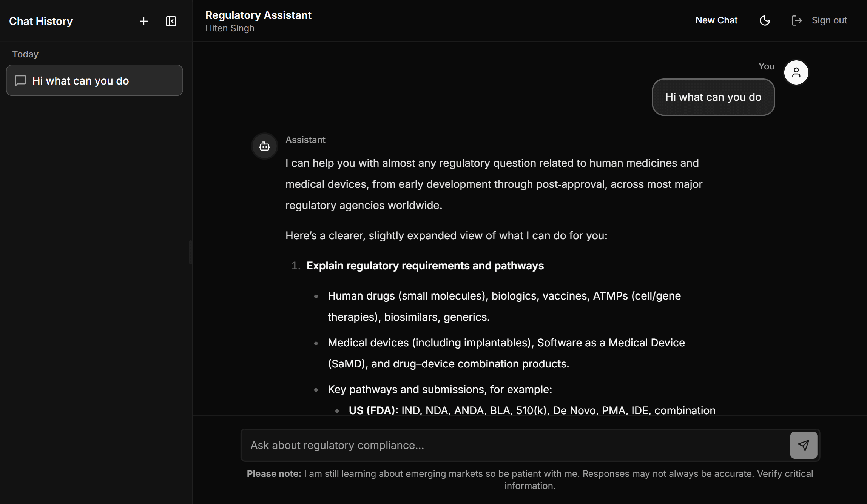Click the Sign out text link

(829, 20)
